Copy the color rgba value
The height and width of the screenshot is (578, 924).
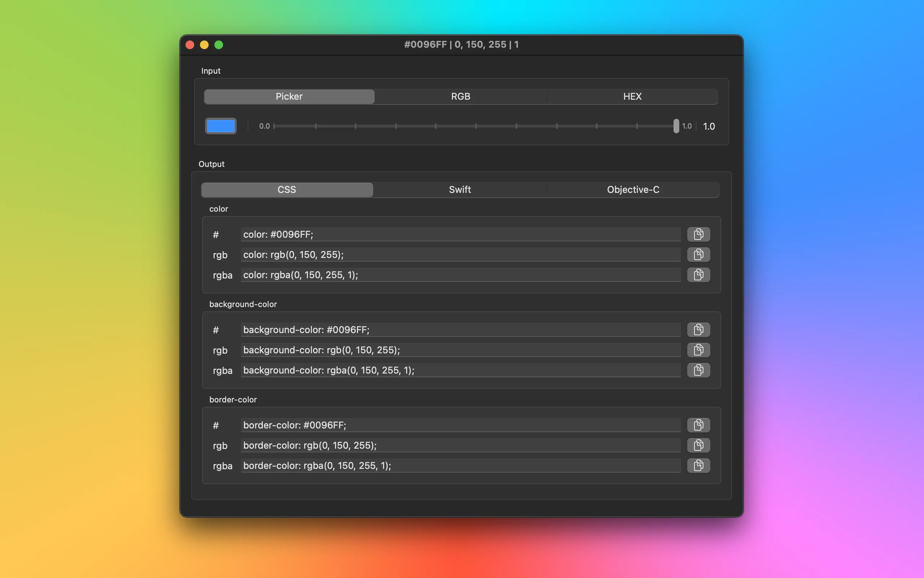pos(698,275)
